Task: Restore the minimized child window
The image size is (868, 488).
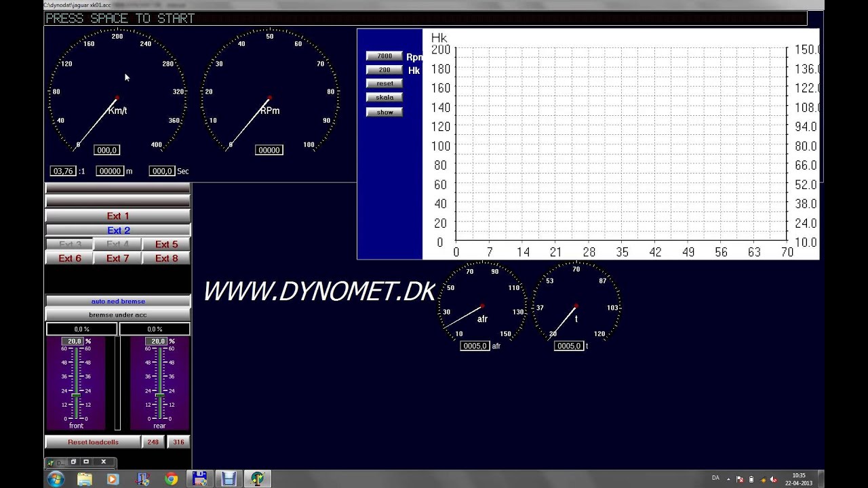Action: tap(74, 462)
